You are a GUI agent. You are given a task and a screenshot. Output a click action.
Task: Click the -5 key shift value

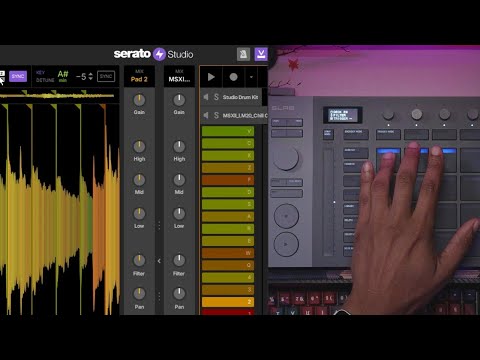[81, 77]
